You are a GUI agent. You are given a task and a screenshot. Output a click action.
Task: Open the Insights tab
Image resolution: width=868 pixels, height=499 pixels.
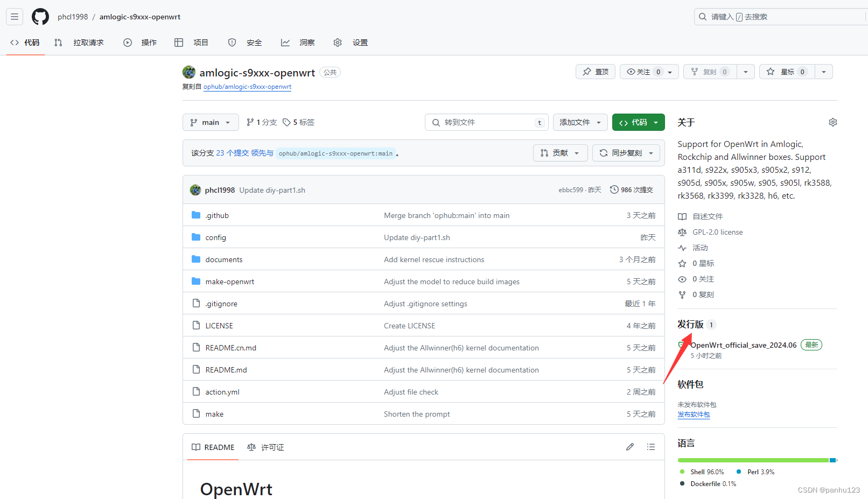click(298, 43)
